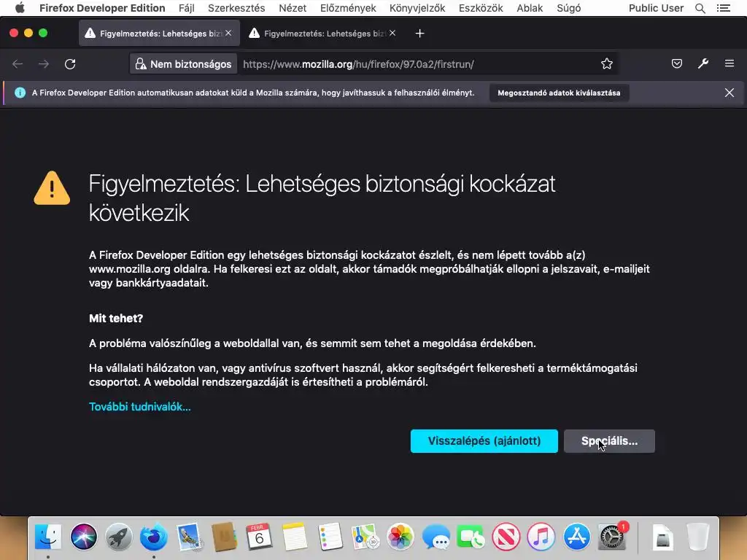
Task: Bookmark this page with the star
Action: (x=606, y=64)
